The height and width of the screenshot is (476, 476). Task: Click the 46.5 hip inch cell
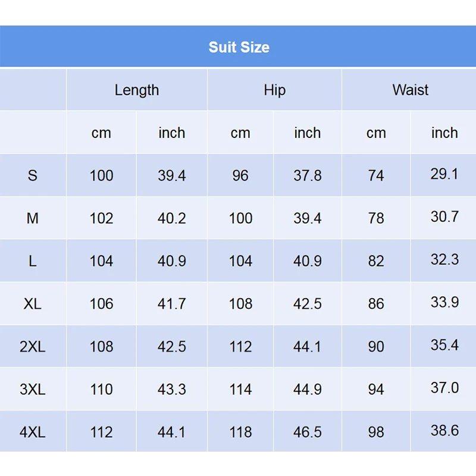(308, 432)
